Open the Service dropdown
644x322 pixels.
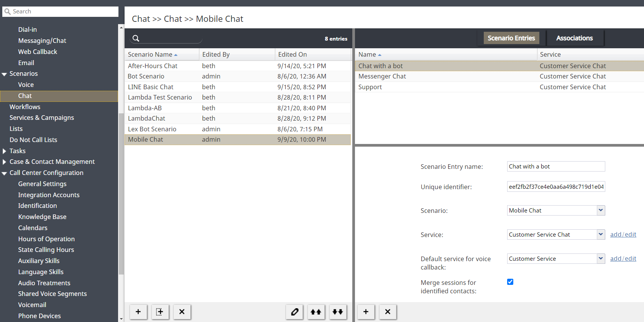coord(601,234)
